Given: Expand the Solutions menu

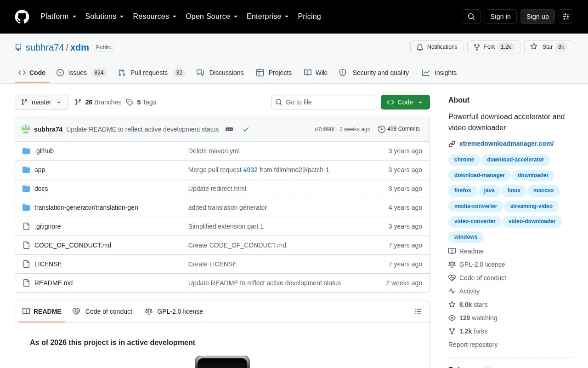Looking at the screenshot, I should (105, 17).
